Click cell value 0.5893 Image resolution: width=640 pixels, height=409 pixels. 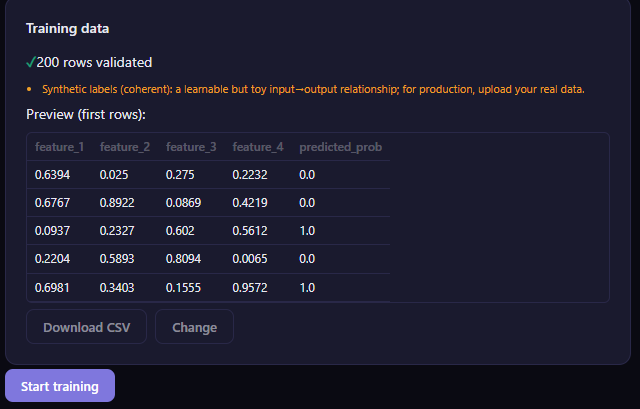click(117, 259)
